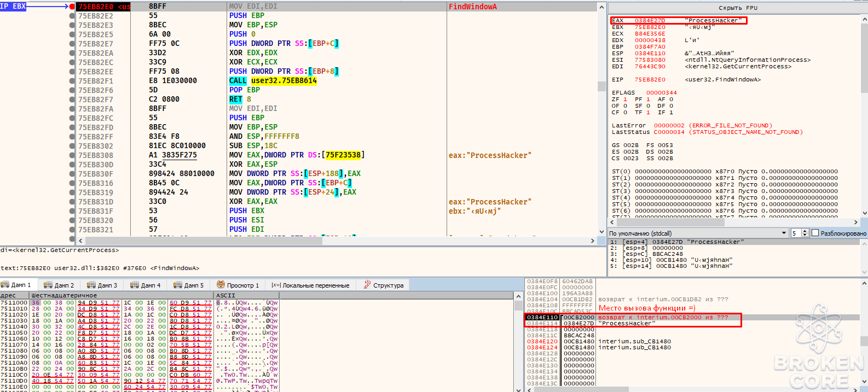Toggle breakpoint bullet at address 75EB82FA
Image resolution: width=868 pixels, height=392 pixels.
point(72,109)
